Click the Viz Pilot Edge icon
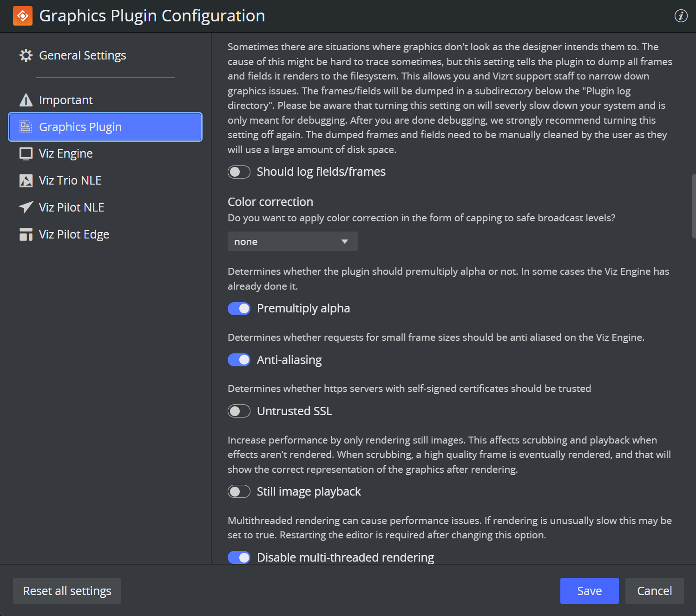This screenshot has height=616, width=696. coord(26,234)
